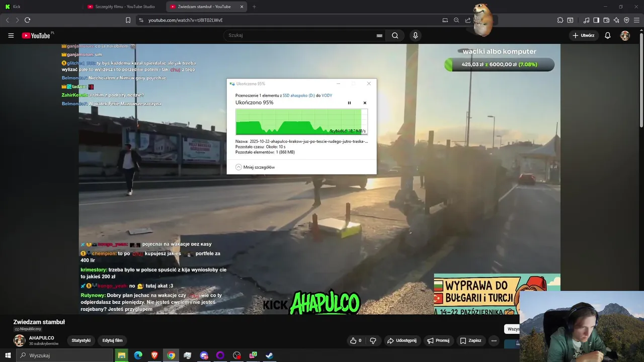Open the AI sparkle assistant icon
The image size is (644, 362).
616,20
